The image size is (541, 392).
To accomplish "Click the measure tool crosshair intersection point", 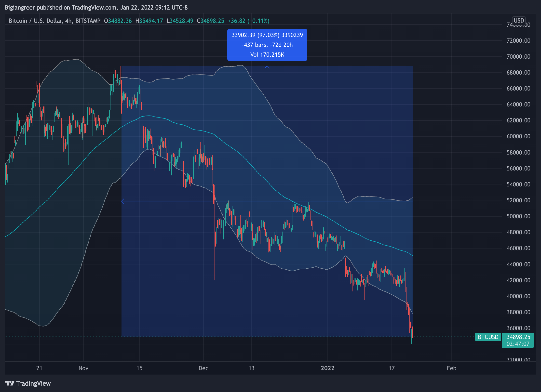I will pos(267,201).
